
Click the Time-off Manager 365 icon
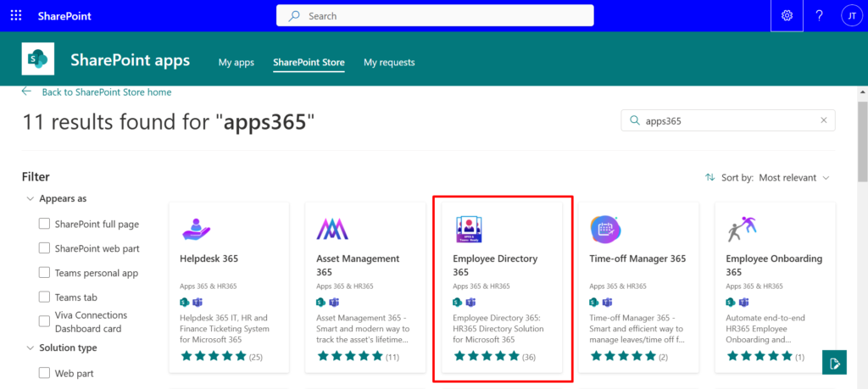click(606, 228)
